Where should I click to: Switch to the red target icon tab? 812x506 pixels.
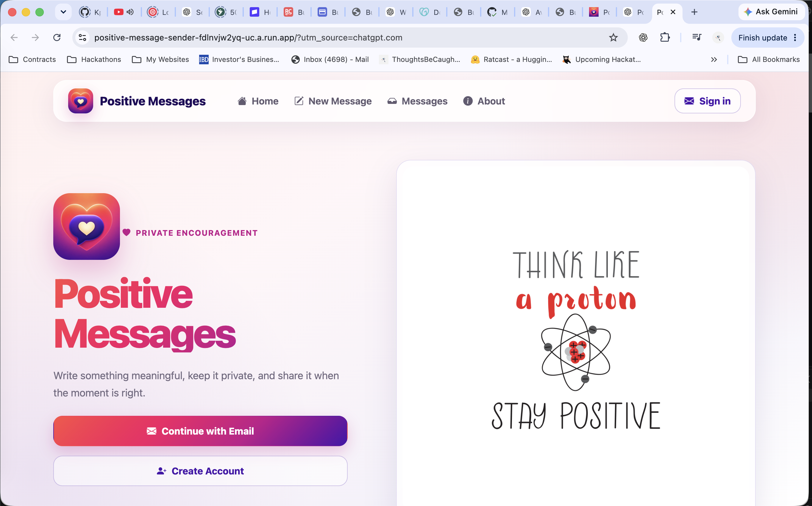pos(158,12)
